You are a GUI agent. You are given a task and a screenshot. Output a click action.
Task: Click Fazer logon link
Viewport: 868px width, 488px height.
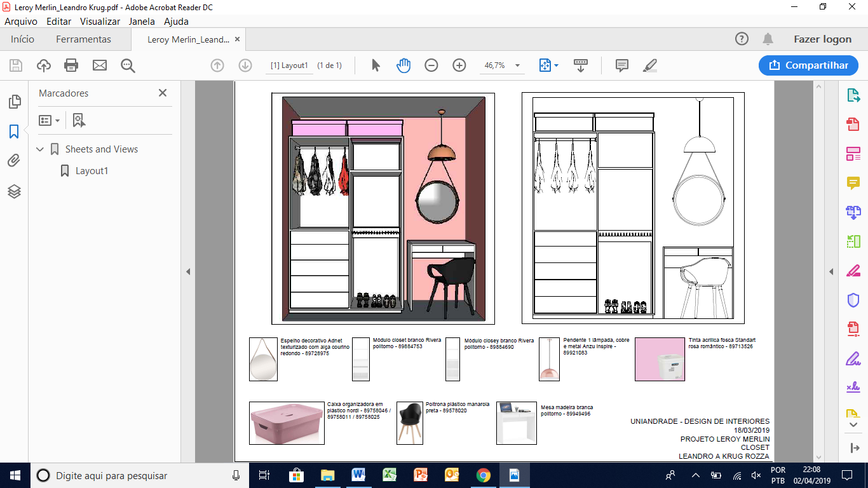[822, 39]
